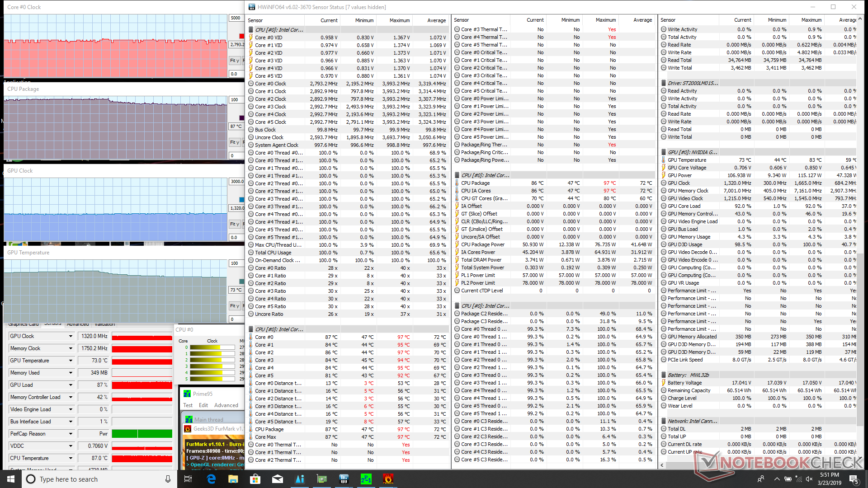Click Fit y in GPU Temperature graph
Image resolution: width=868 pixels, height=488 pixels.
234,306
